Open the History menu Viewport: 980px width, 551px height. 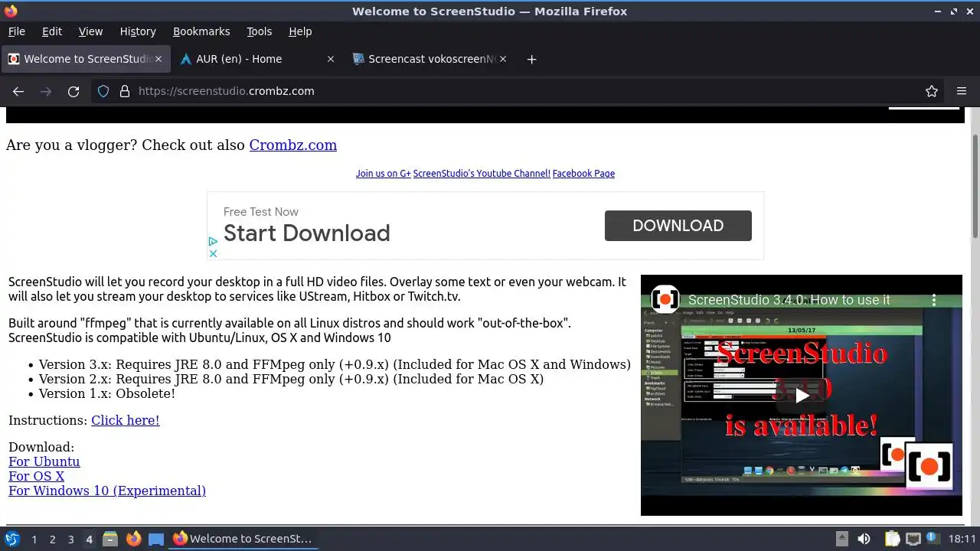138,31
